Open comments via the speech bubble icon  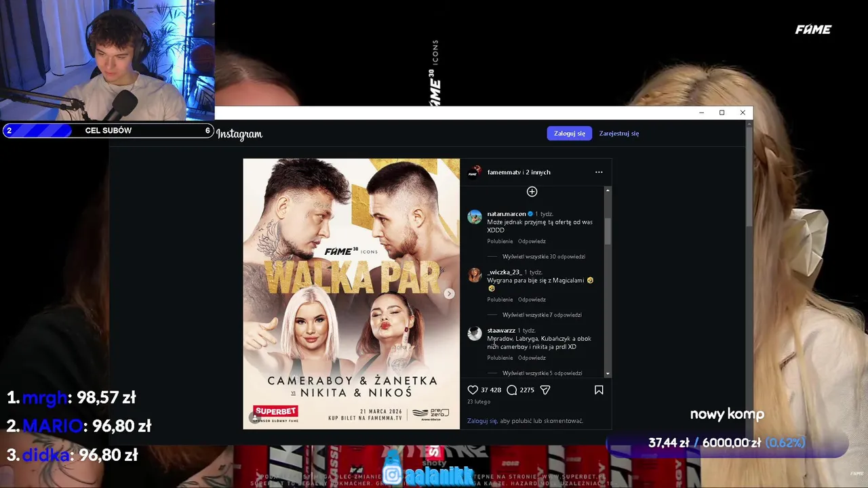point(512,390)
